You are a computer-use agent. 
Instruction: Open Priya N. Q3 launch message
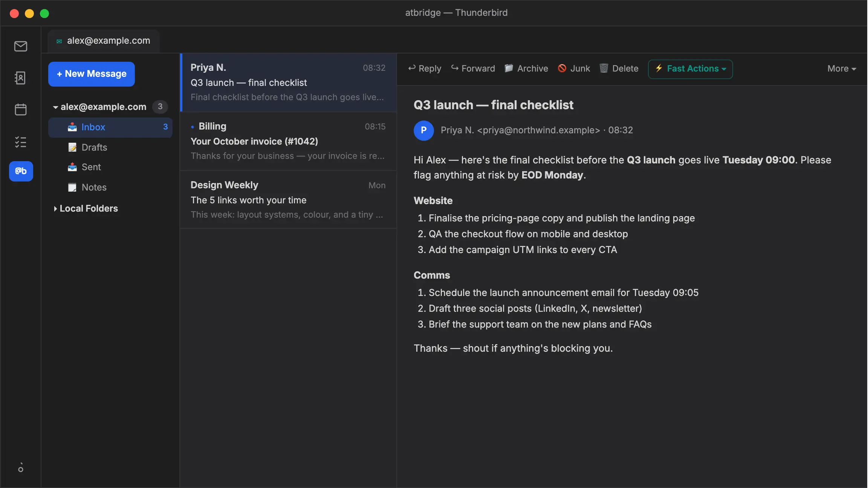(x=288, y=82)
